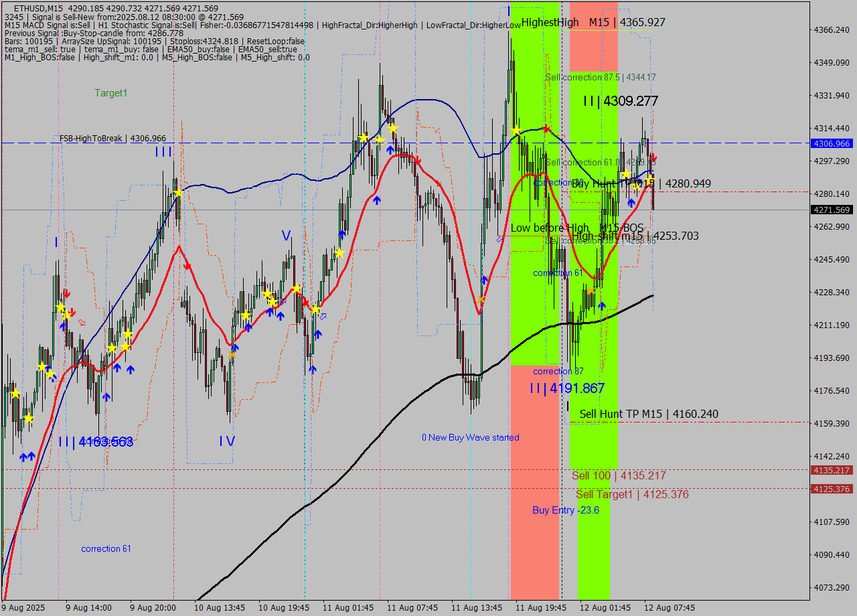The width and height of the screenshot is (857, 616).
Task: Click the blue up arrow below the Buy Hunt TP line
Action: pyautogui.click(x=631, y=203)
